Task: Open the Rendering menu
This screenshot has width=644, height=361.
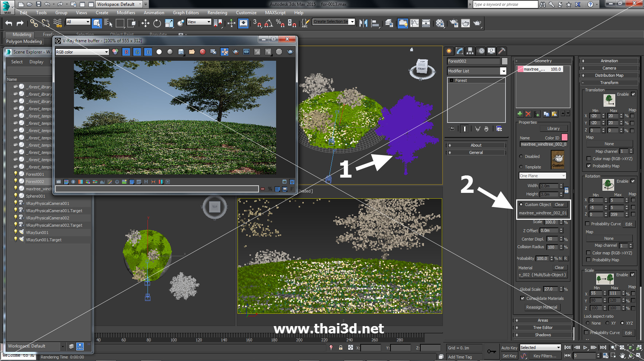Action: 217,13
